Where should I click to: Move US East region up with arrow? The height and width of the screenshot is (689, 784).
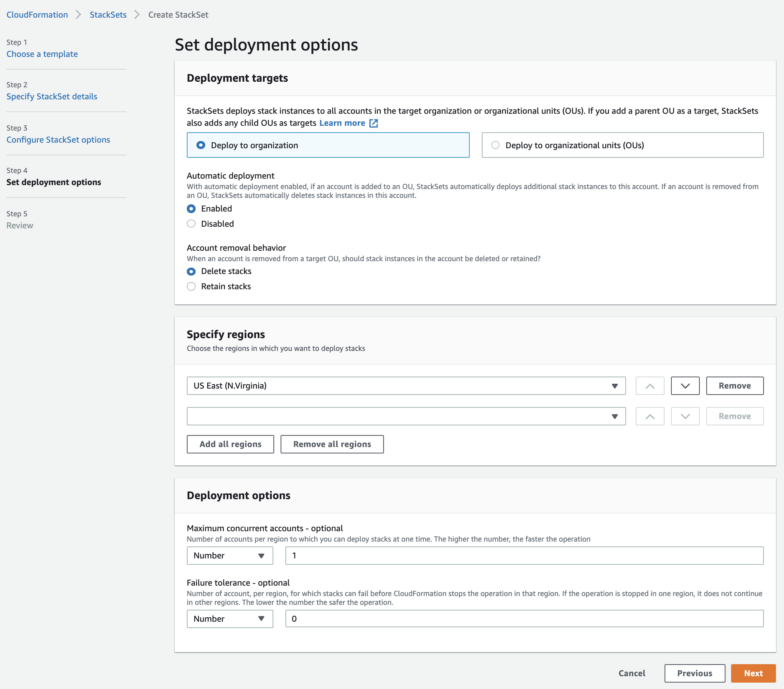click(650, 386)
